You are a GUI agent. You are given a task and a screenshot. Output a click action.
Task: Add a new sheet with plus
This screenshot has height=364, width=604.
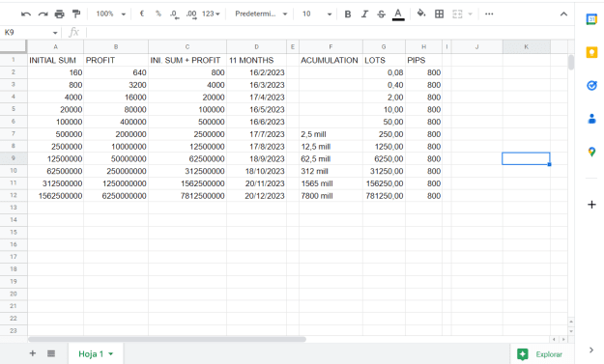click(x=33, y=353)
